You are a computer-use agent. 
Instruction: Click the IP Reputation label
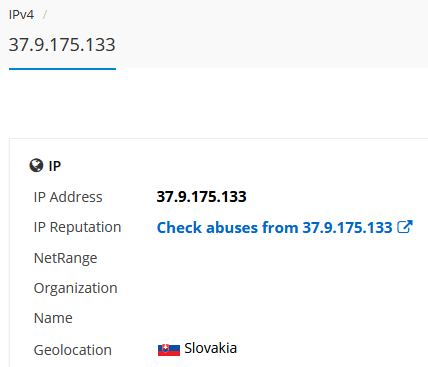tap(77, 227)
